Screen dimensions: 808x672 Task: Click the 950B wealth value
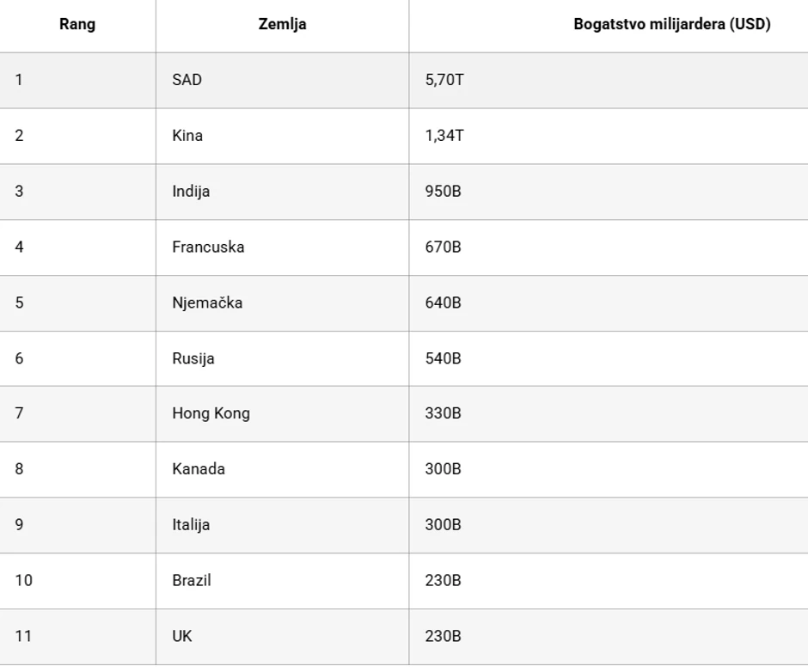tap(443, 192)
